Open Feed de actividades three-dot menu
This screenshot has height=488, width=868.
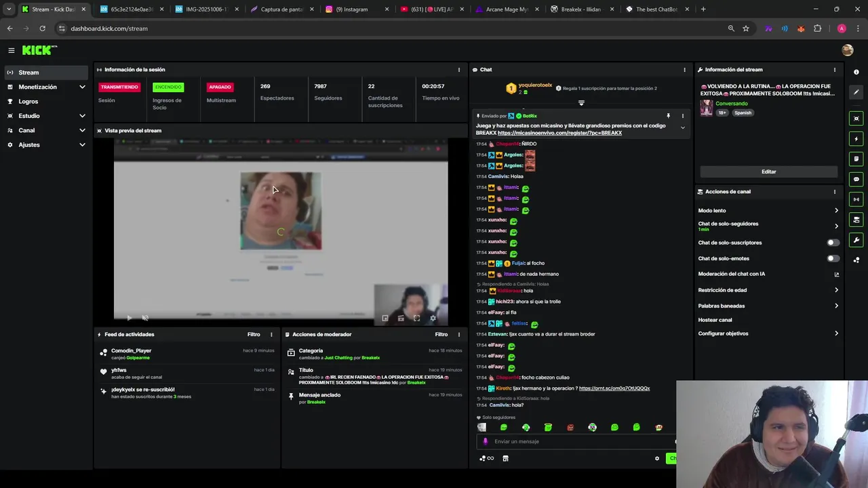click(271, 334)
